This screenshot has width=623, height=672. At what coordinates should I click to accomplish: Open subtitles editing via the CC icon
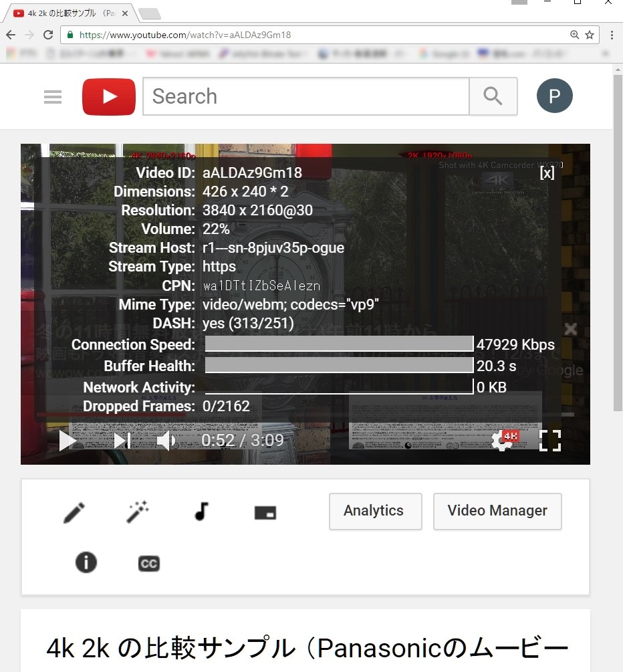tap(148, 563)
